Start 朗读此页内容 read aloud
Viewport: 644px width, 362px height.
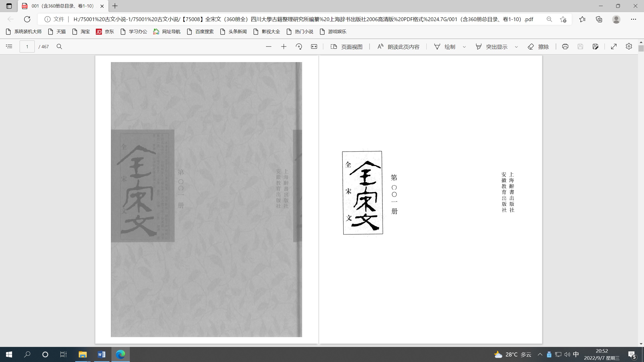coord(398,47)
